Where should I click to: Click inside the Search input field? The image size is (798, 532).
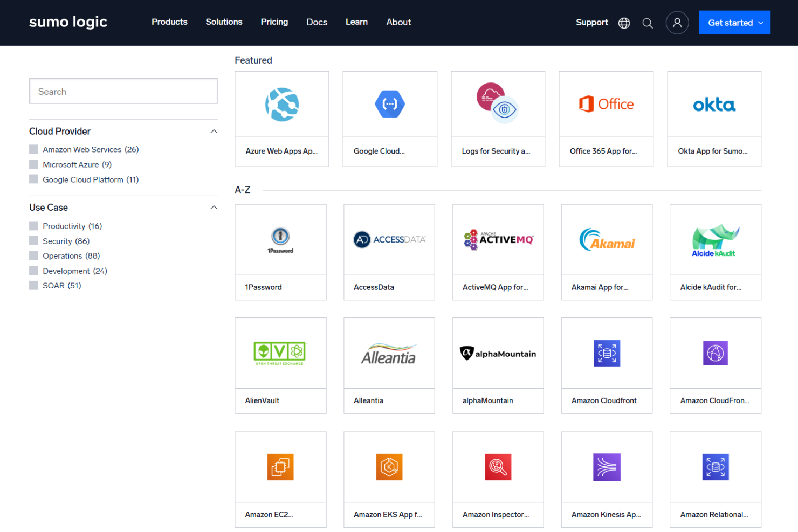(x=123, y=91)
